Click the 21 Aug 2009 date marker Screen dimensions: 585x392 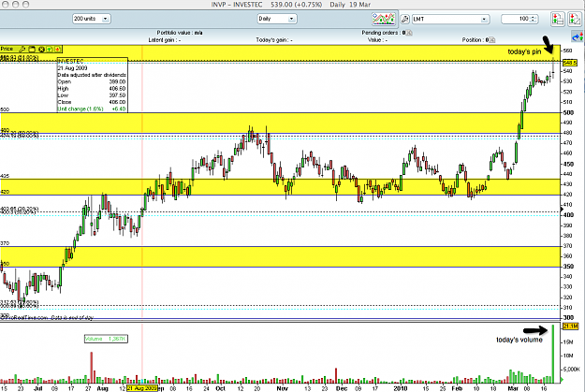tap(142, 388)
